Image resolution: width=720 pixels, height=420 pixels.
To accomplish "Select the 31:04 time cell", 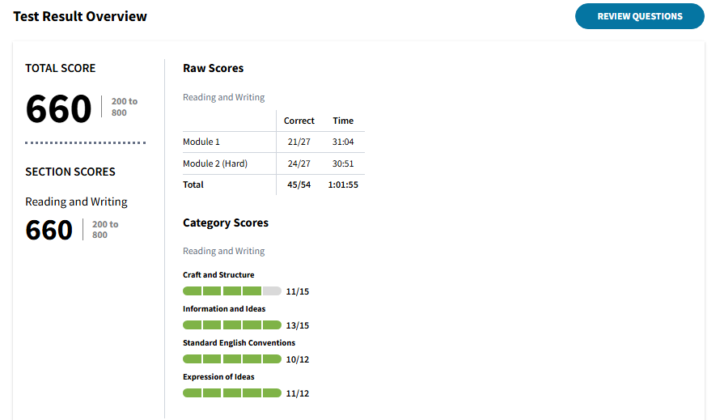I will click(x=343, y=142).
